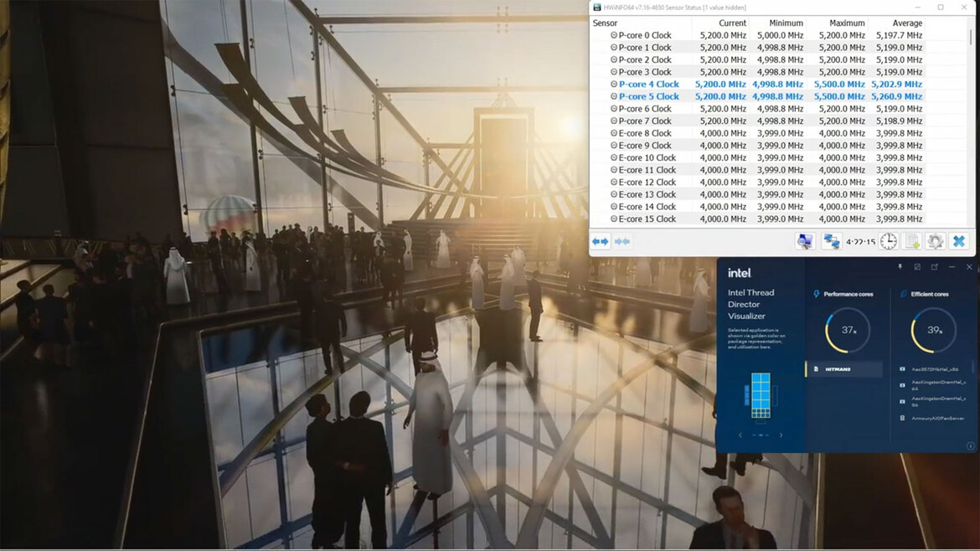Screen dimensions: 980x551
Task: Start logging with the sheet-plus icon
Action: [912, 241]
